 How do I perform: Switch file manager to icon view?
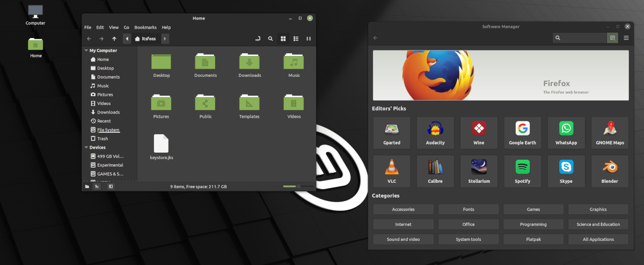coord(283,39)
